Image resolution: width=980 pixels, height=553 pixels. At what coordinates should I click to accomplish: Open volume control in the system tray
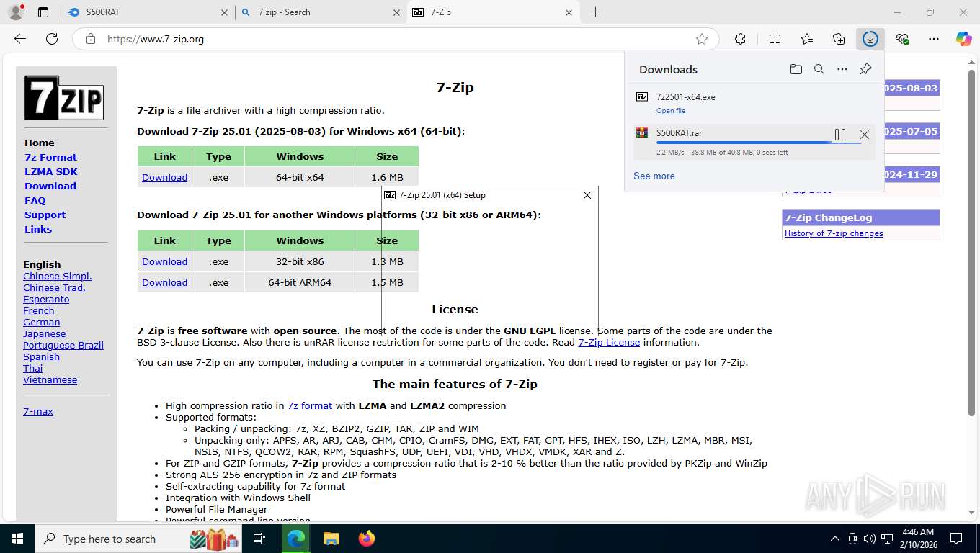click(870, 539)
